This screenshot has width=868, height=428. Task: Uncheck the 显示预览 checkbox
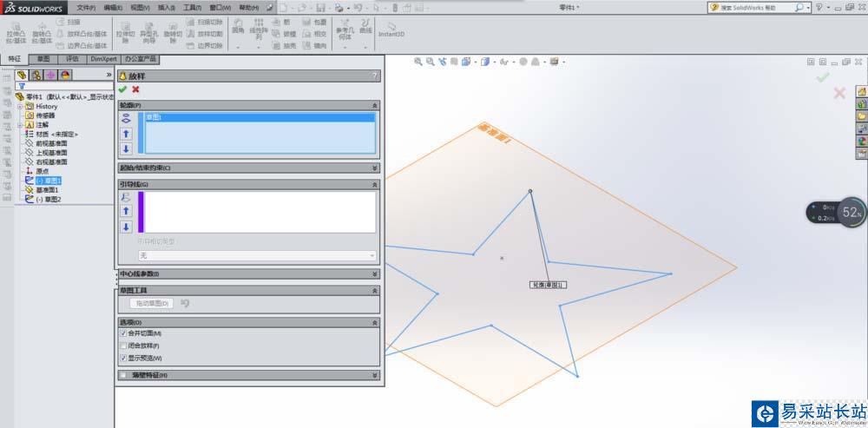(123, 358)
